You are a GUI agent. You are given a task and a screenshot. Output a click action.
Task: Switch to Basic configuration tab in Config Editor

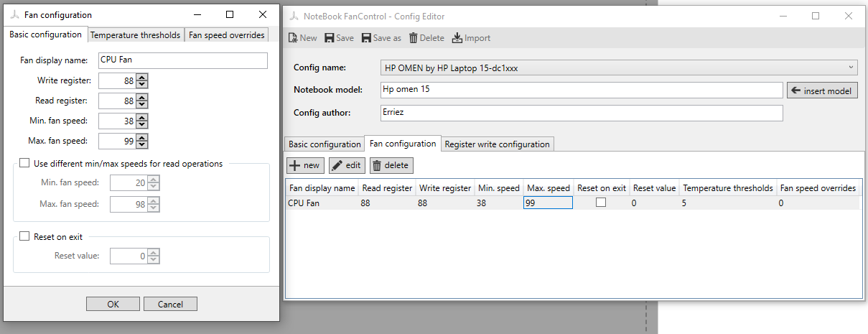pyautogui.click(x=325, y=144)
